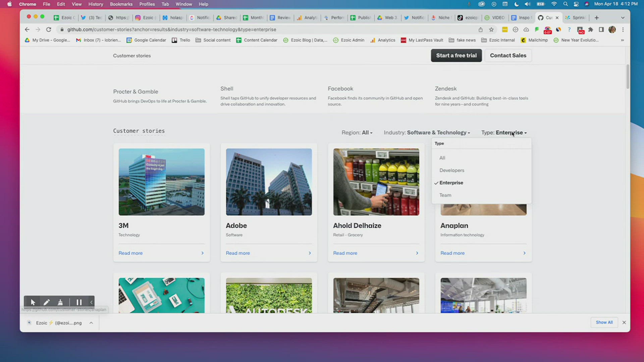The height and width of the screenshot is (362, 644).
Task: Open the Profiles menu
Action: [x=147, y=4]
